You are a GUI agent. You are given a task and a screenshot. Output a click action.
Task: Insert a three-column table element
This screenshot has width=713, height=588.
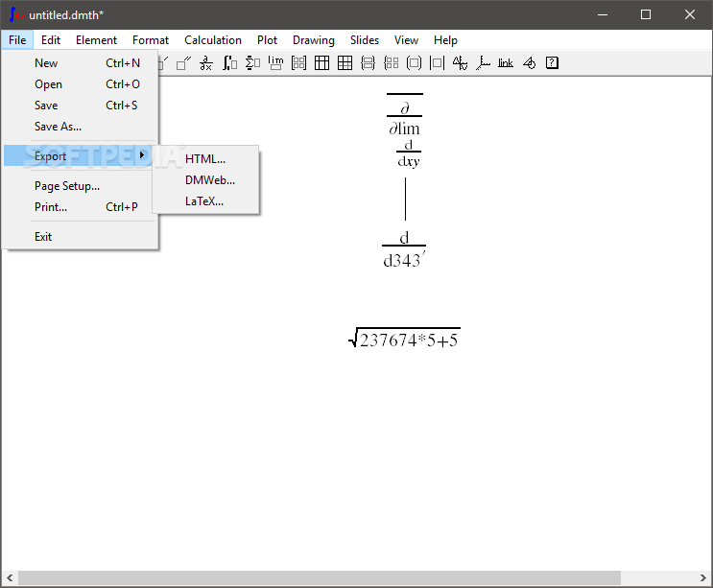(321, 63)
